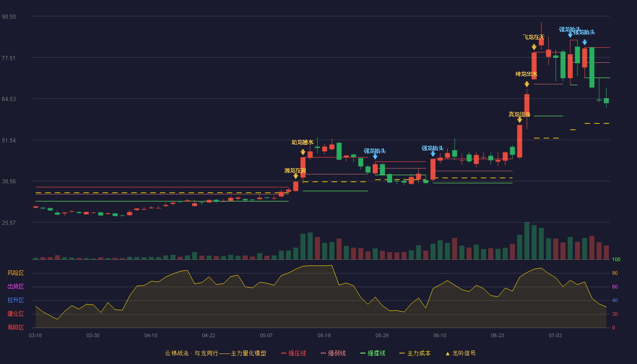Click the purple 60 indicator axis value
Screen dimensions: 637x364
click(615, 287)
